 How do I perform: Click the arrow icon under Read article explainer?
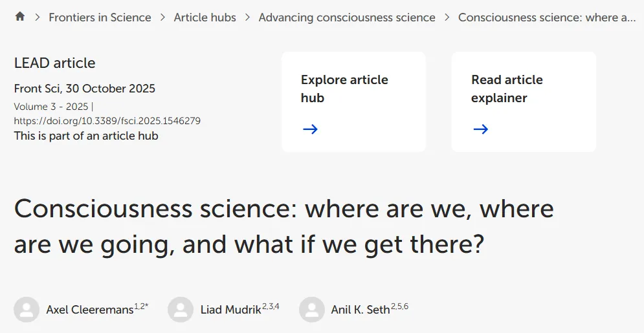pos(480,129)
